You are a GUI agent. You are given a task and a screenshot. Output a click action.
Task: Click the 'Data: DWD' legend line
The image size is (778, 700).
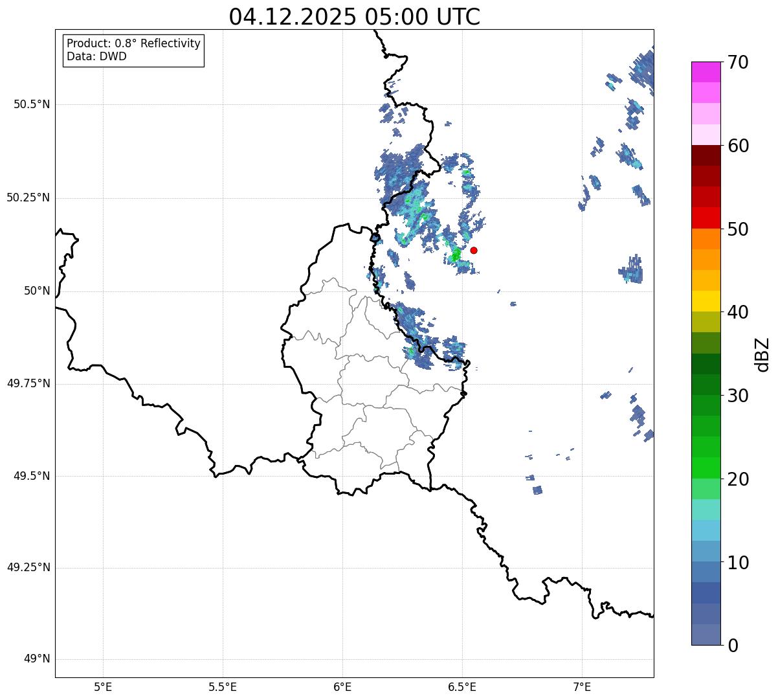96,56
